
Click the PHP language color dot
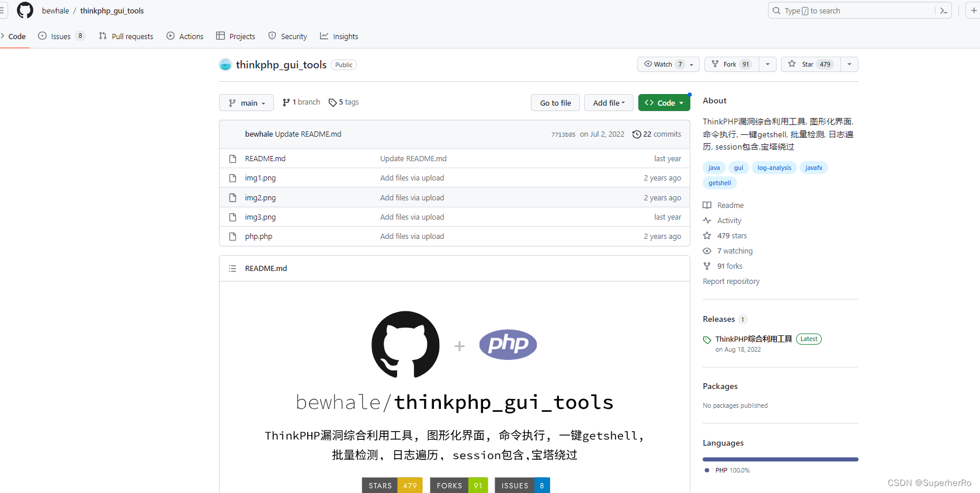707,470
